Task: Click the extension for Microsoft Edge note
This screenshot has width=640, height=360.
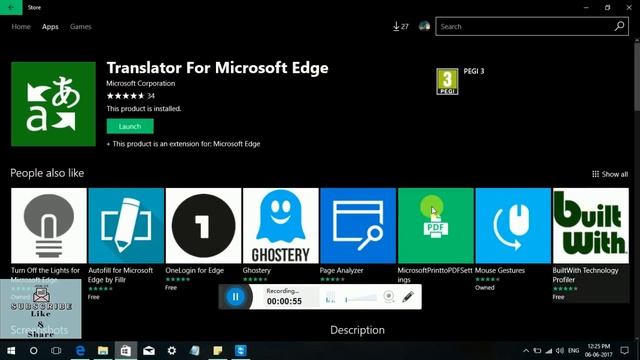Action: pyautogui.click(x=183, y=144)
